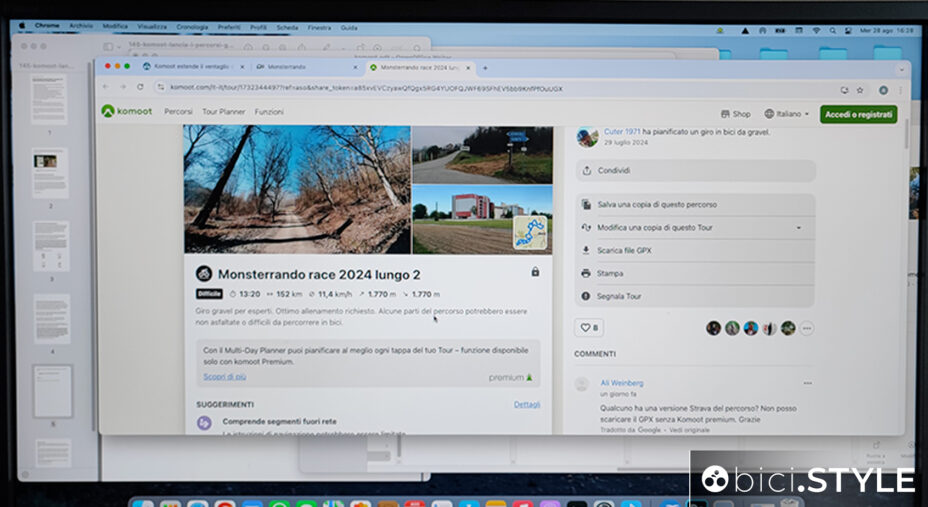The height and width of the screenshot is (507, 928).
Task: Open the Chrome tab search chevron
Action: point(902,69)
